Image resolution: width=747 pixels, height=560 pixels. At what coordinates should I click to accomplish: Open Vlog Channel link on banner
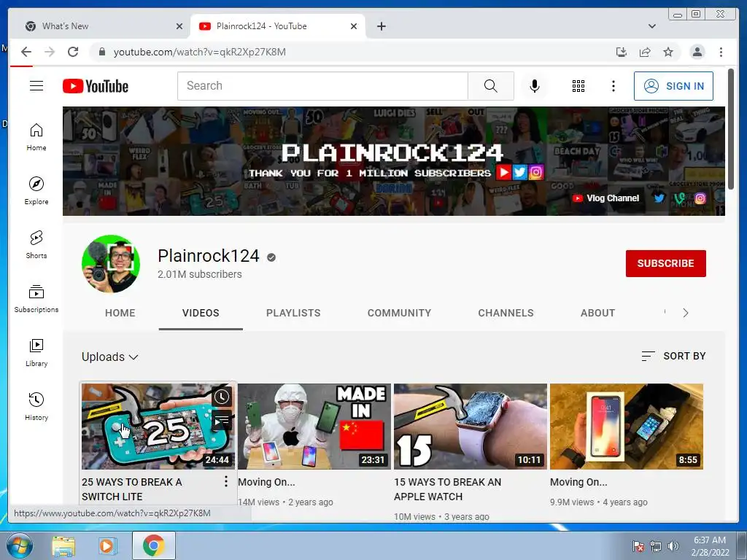[605, 198]
